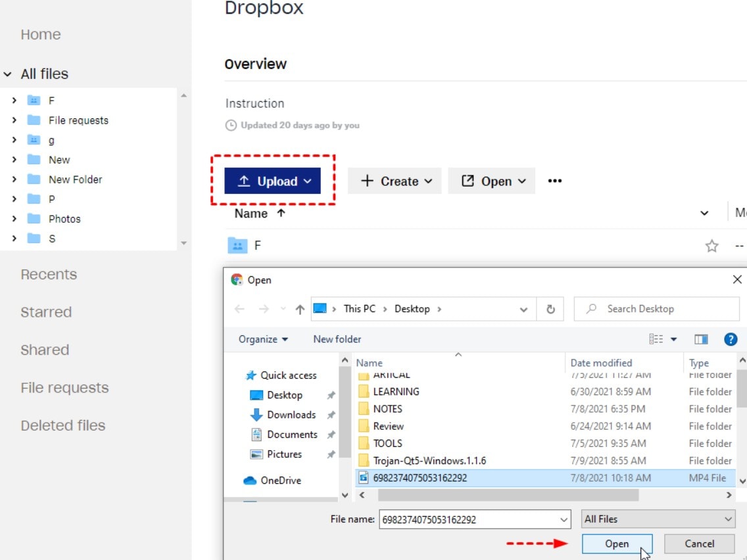Open Starred in sidebar

46,312
